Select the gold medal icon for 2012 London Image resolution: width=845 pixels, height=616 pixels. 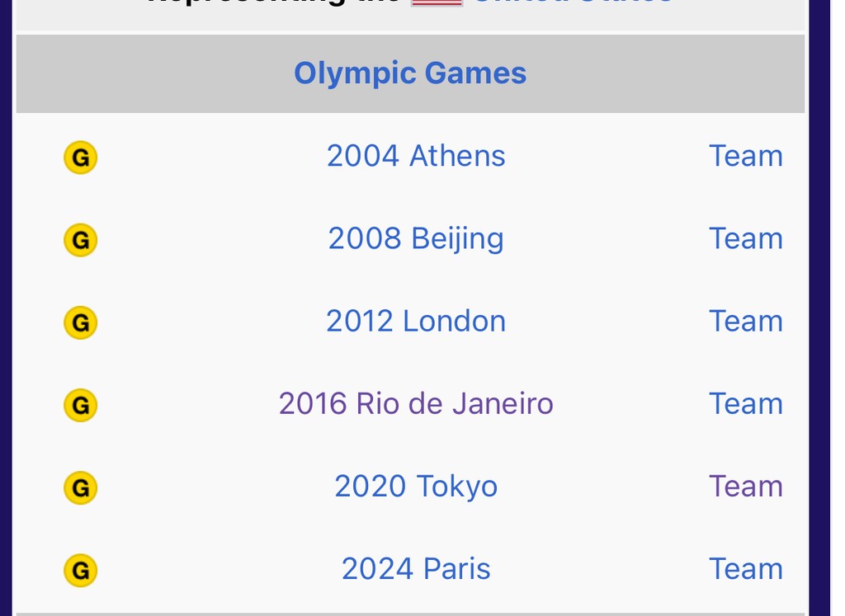pyautogui.click(x=81, y=322)
